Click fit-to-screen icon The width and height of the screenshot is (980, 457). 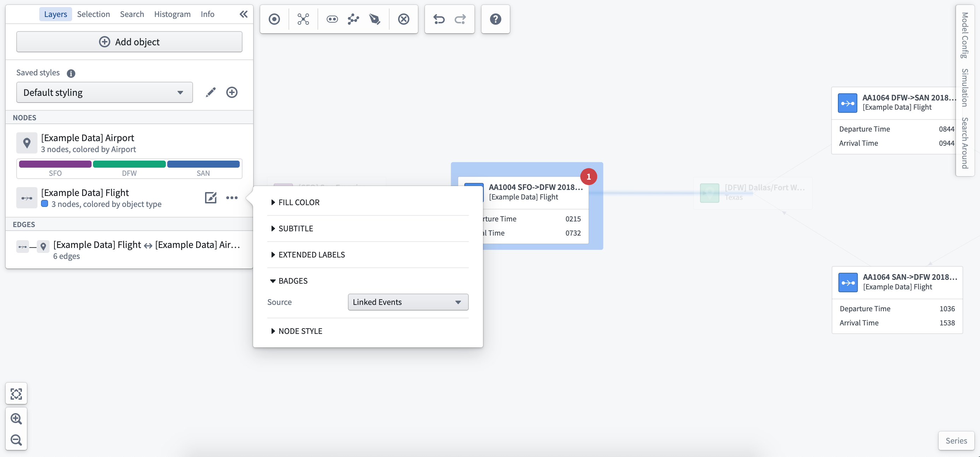pyautogui.click(x=16, y=394)
